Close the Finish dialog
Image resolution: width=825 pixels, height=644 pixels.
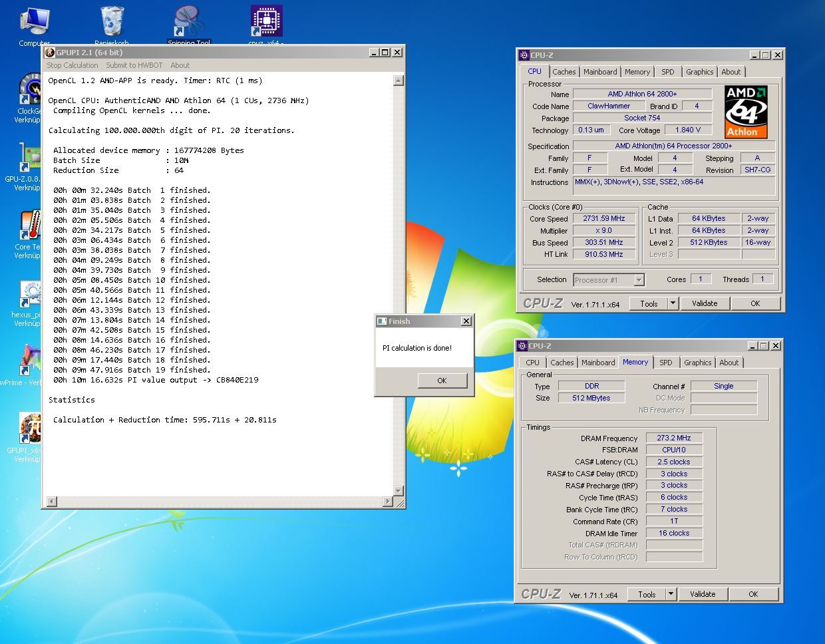point(466,321)
